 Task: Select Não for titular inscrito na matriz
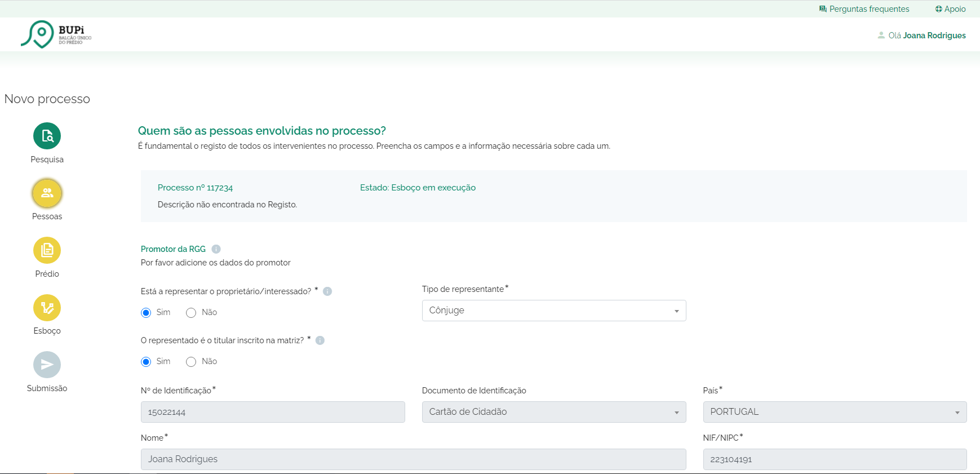[191, 362]
